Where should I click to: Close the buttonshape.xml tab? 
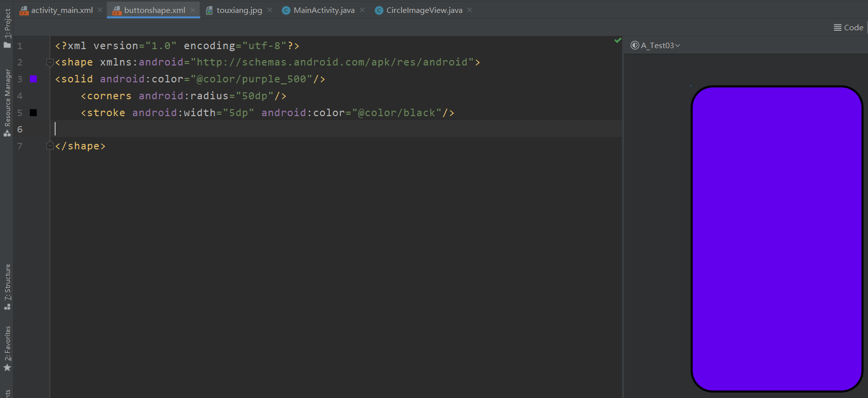pos(193,10)
